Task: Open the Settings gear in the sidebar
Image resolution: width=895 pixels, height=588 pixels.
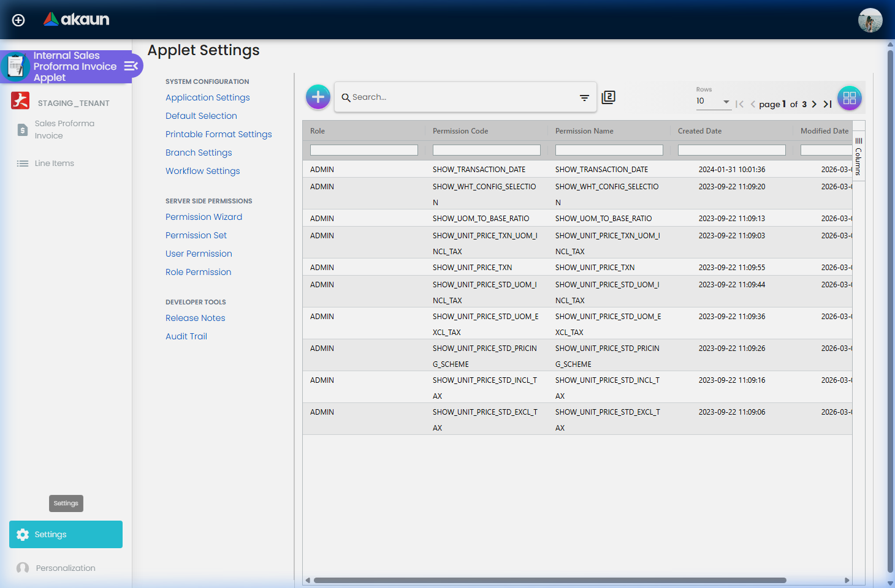Action: coord(23,534)
